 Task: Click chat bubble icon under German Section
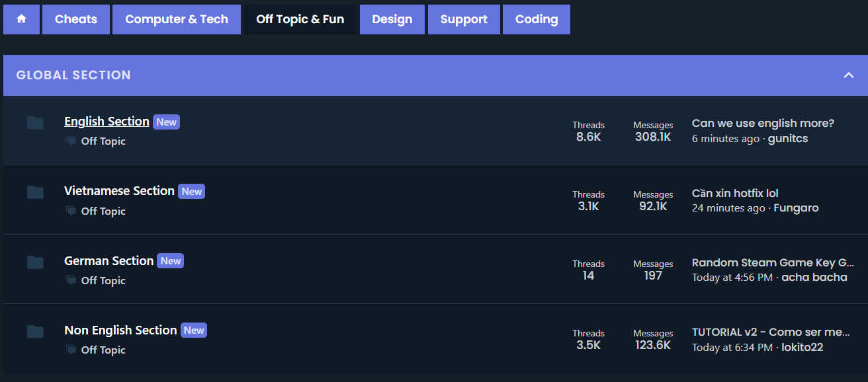click(x=71, y=280)
